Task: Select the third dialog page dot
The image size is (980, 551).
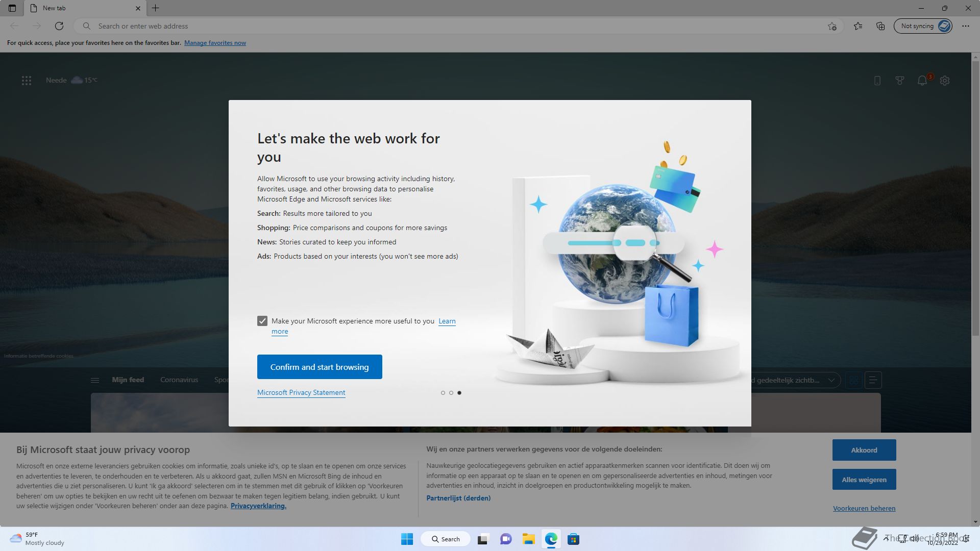Action: pyautogui.click(x=459, y=393)
